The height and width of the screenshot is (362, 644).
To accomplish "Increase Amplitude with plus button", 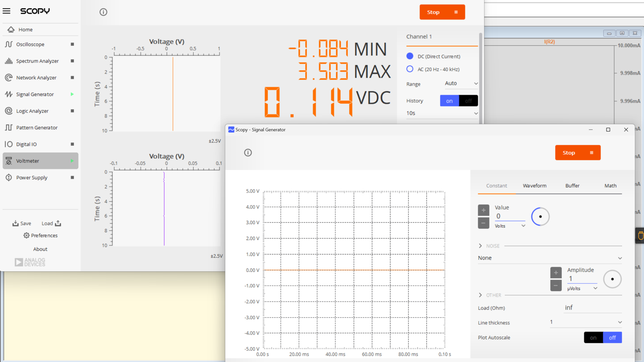I will point(556,273).
